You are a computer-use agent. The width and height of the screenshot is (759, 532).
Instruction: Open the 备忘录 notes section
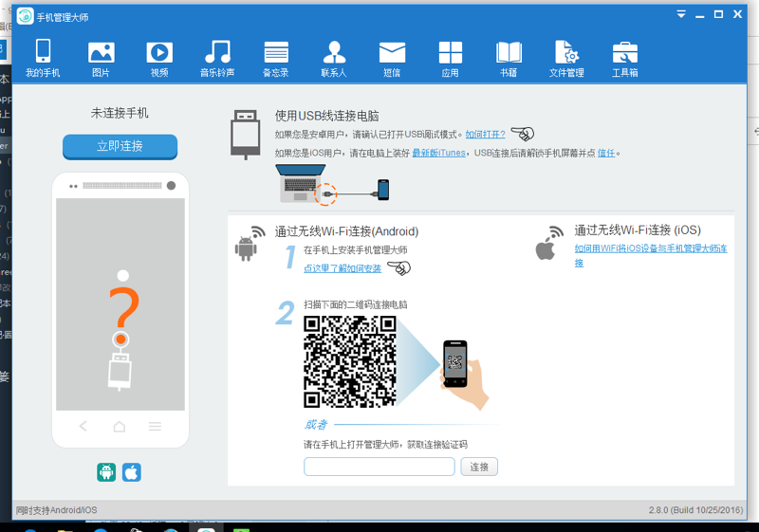tap(275, 59)
